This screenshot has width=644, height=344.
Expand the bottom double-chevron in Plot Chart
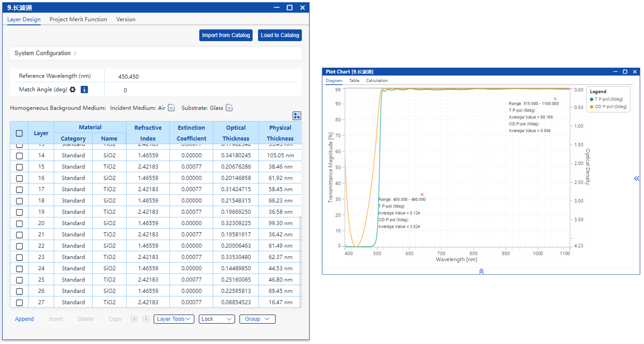[x=481, y=272]
